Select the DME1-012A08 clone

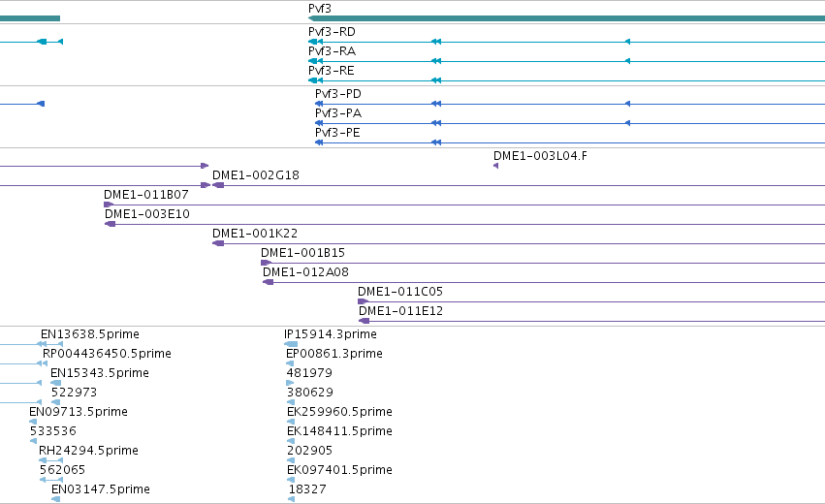(305, 272)
